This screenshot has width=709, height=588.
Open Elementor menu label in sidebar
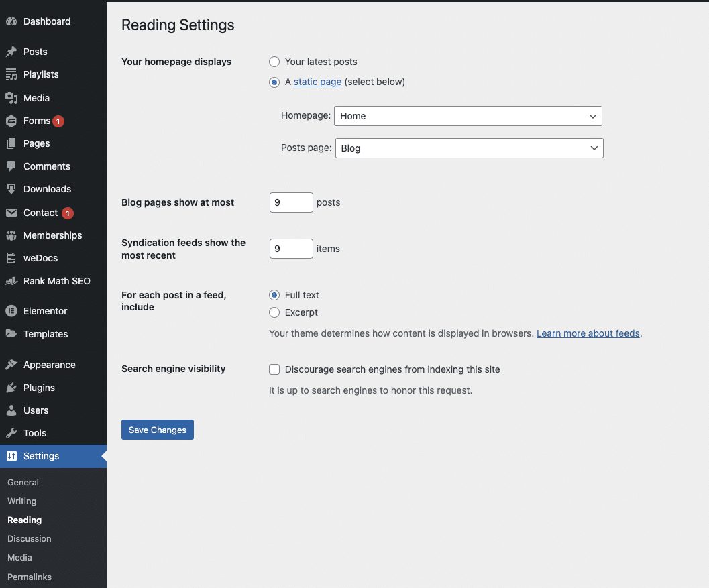(x=45, y=311)
